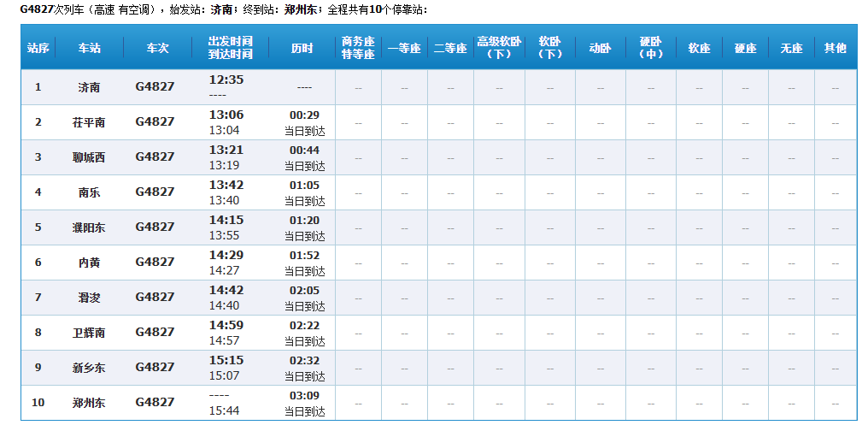
Task: Click duration 01:52 in 内黄 row
Action: 304,256
